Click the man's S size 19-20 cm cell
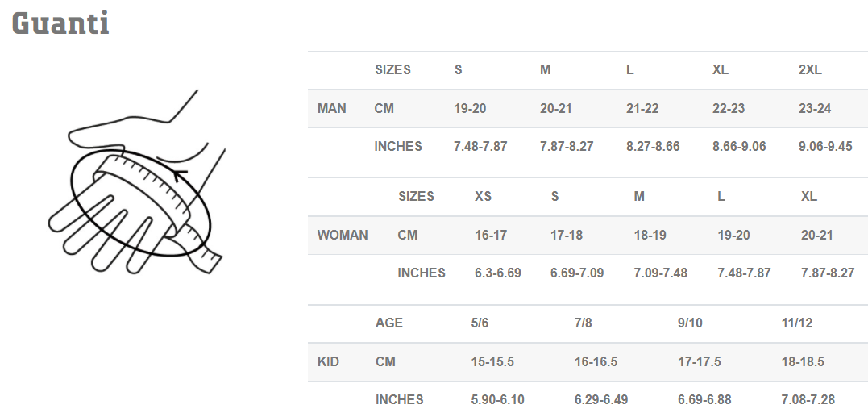 pyautogui.click(x=470, y=108)
